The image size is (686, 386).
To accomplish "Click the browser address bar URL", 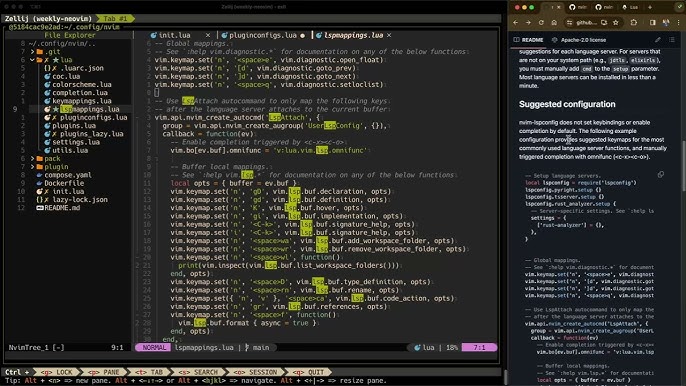I will pyautogui.click(x=585, y=23).
